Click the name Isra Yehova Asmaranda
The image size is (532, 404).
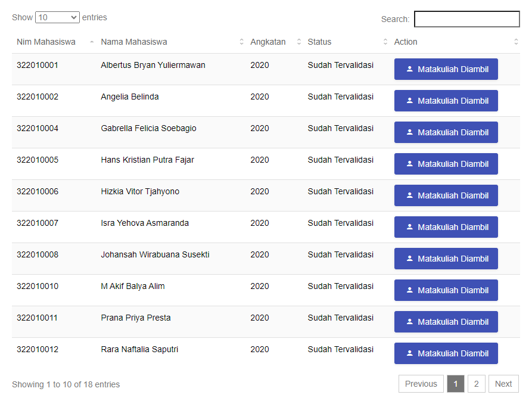(x=145, y=223)
